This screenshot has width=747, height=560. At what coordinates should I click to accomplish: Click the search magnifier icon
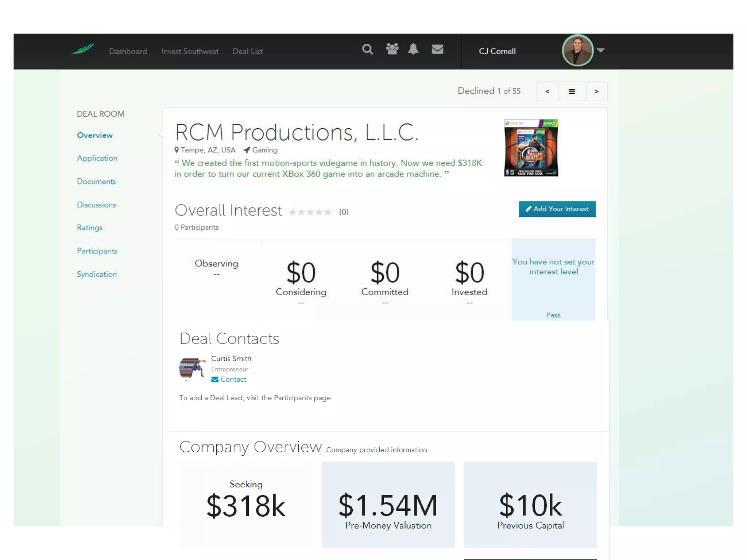pyautogui.click(x=367, y=50)
